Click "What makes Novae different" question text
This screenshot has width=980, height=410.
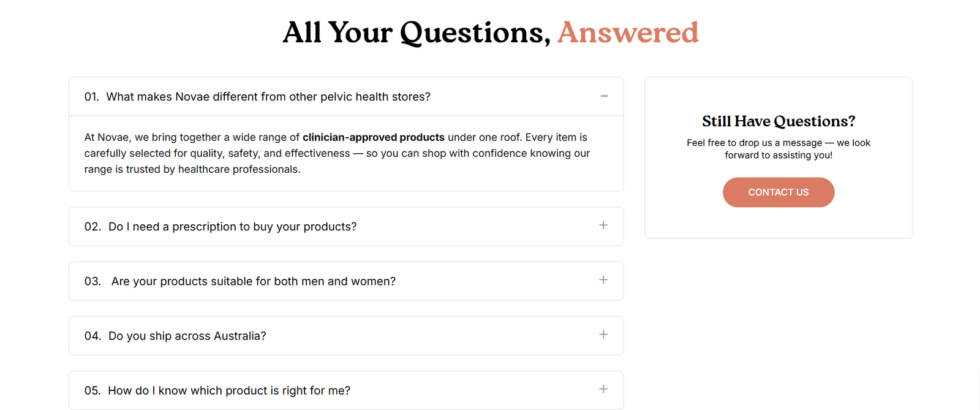click(268, 97)
